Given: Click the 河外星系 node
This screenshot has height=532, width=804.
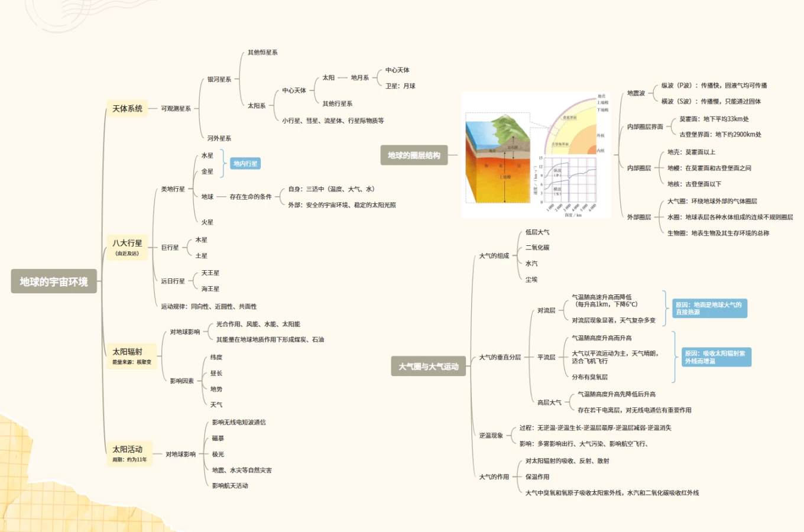Looking at the screenshot, I should click(x=219, y=138).
